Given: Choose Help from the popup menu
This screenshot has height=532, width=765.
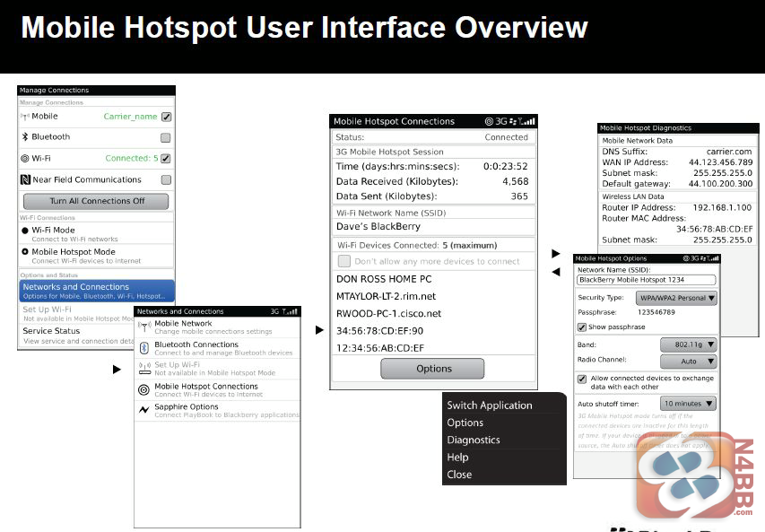Looking at the screenshot, I should [457, 458].
